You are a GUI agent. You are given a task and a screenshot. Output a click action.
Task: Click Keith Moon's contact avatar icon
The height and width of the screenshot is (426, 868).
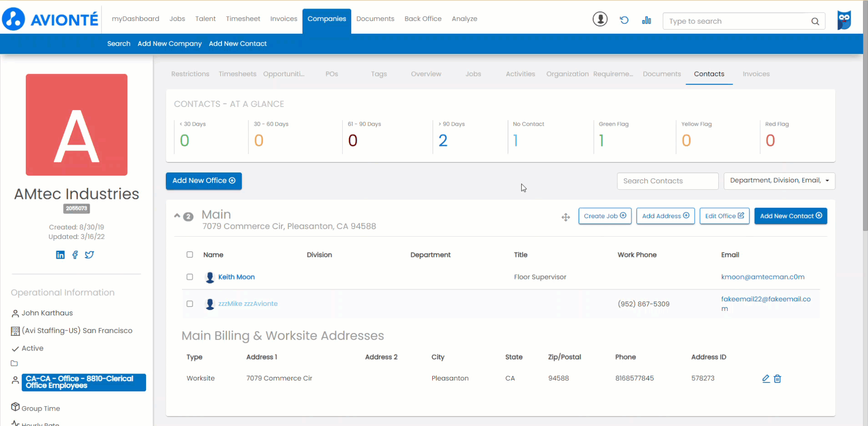coord(210,277)
